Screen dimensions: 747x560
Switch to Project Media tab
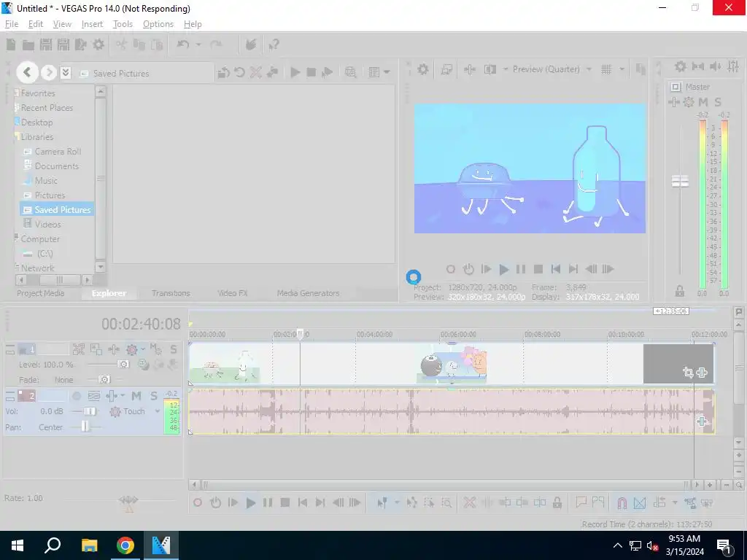41,293
